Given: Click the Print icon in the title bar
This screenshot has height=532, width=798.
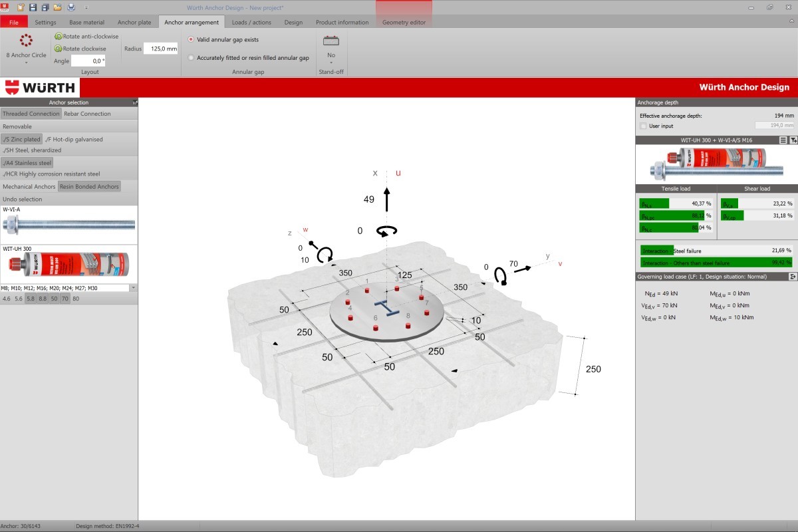Looking at the screenshot, I should 70,7.
